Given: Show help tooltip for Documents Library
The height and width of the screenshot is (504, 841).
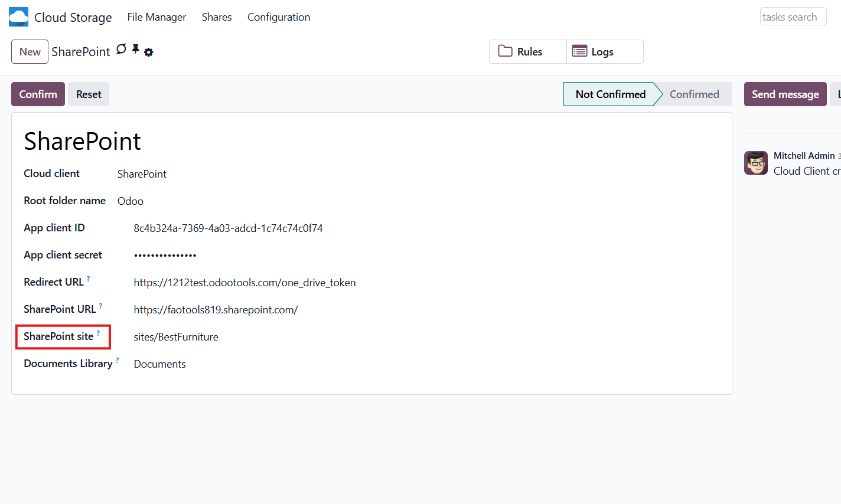Looking at the screenshot, I should (x=117, y=359).
